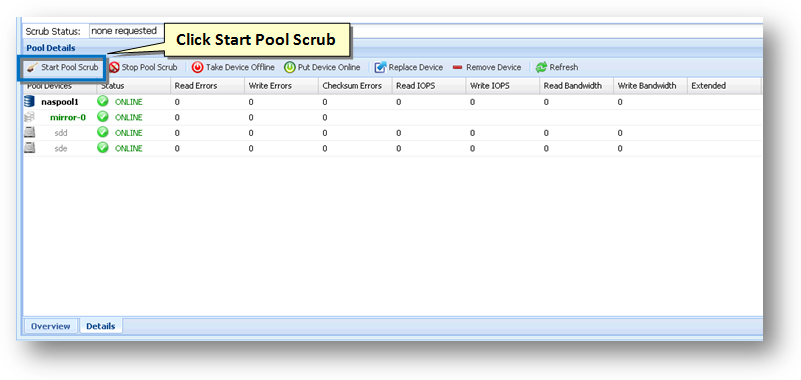
Task: Click the ONLINE status text for sde
Action: (x=129, y=148)
